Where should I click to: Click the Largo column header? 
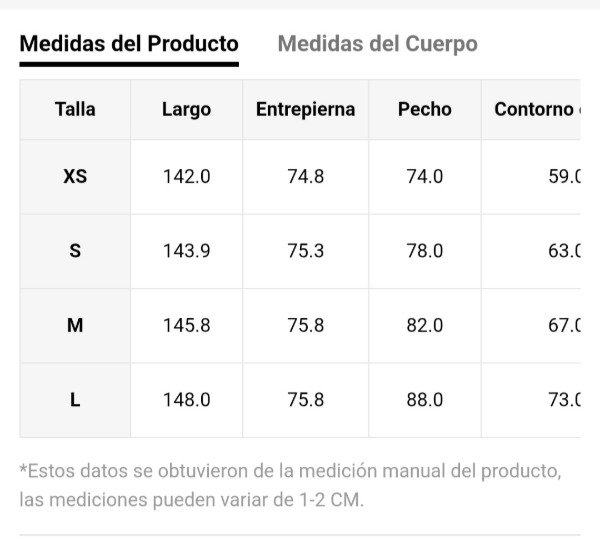tap(186, 109)
